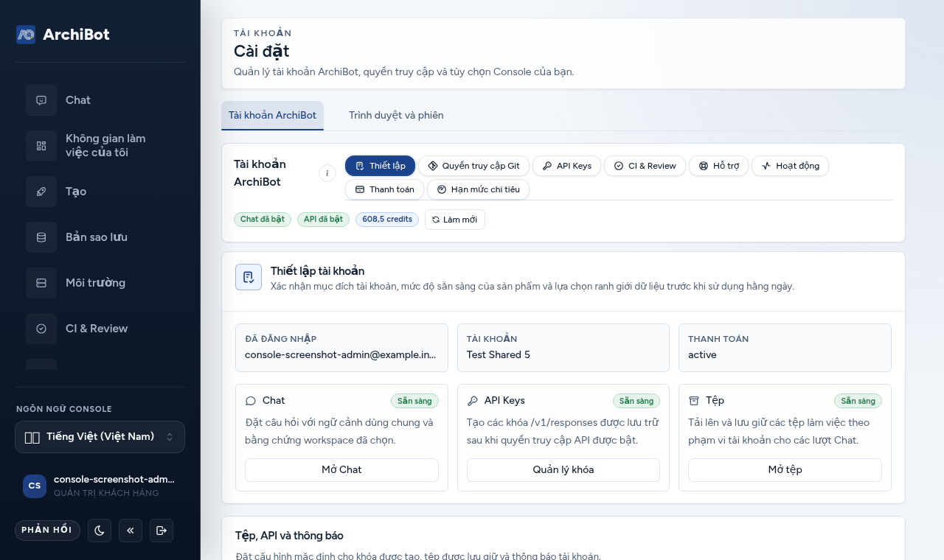This screenshot has height=560, width=944.
Task: Click the PHẢN HỒI feedback button
Action: 47,531
